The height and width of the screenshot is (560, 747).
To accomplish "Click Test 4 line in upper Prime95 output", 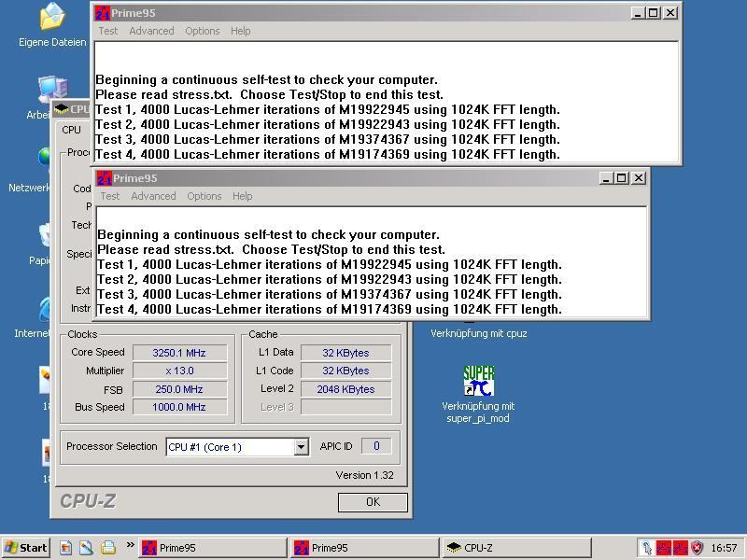I will point(328,155).
